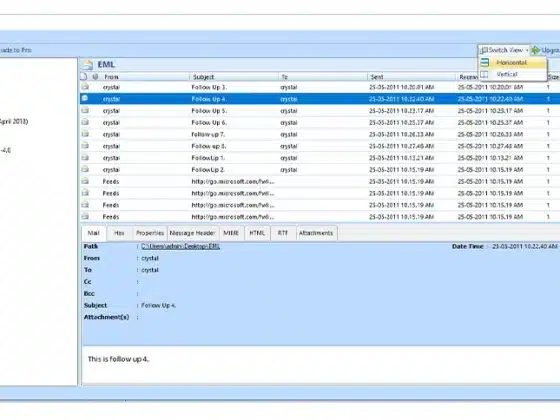Sort by the From column header

point(145,77)
